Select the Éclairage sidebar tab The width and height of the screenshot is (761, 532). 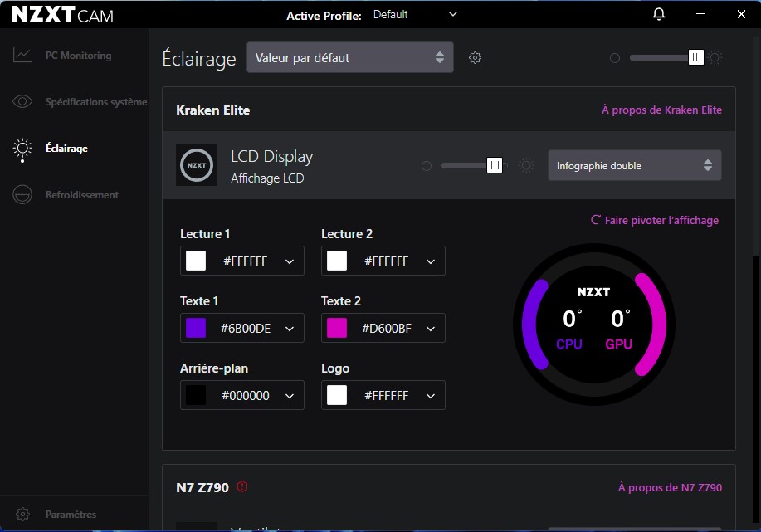click(x=66, y=149)
